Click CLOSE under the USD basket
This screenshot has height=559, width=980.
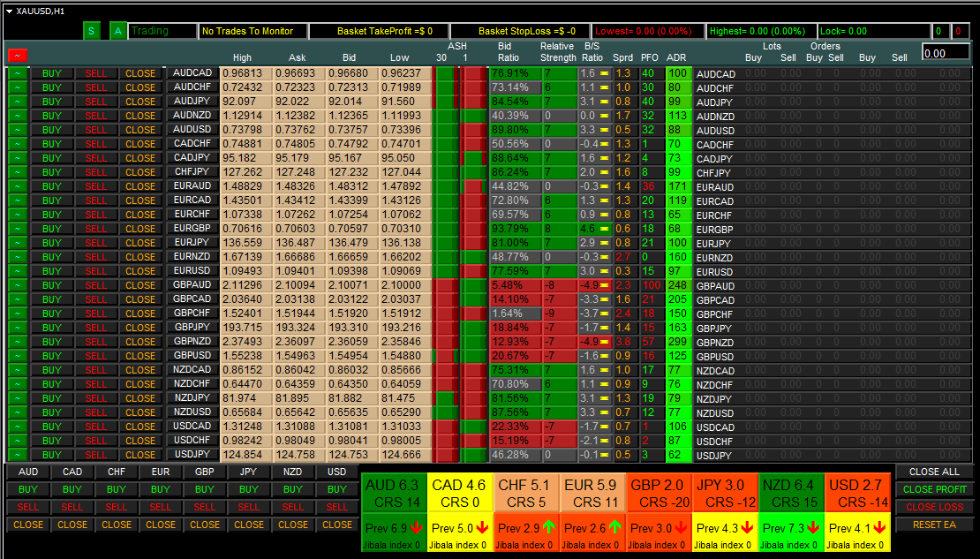pos(337,525)
